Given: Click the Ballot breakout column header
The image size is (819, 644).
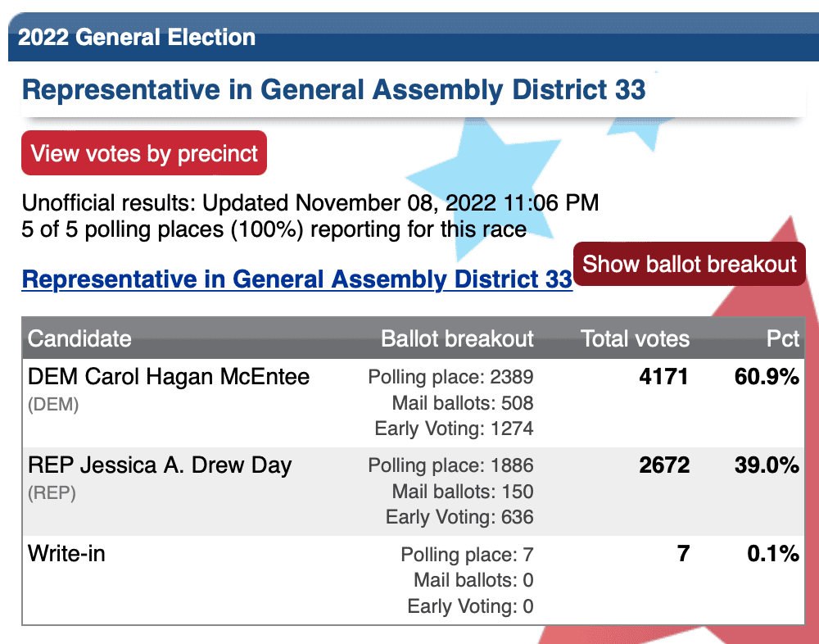Looking at the screenshot, I should coord(457,338).
